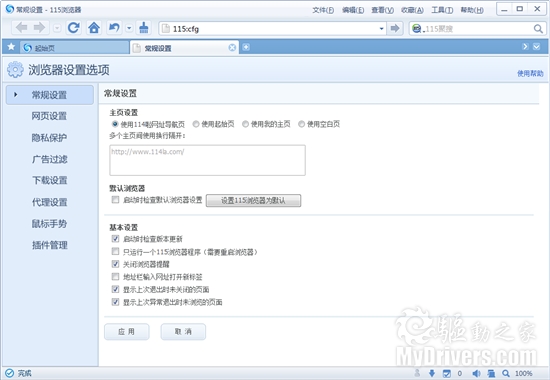Switch to the 常规设置 tab
550x380 pixels.
pyautogui.click(x=185, y=48)
